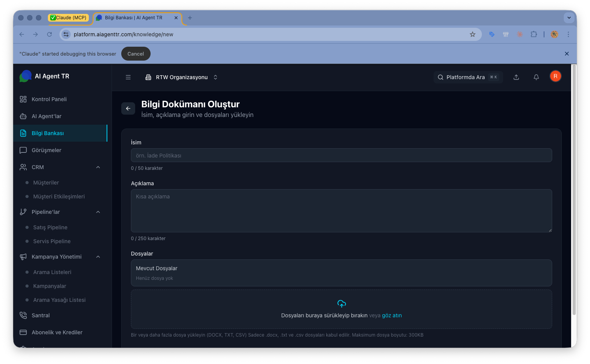This screenshot has width=590, height=364.
Task: Click the Cancel debugging button
Action: pos(136,54)
